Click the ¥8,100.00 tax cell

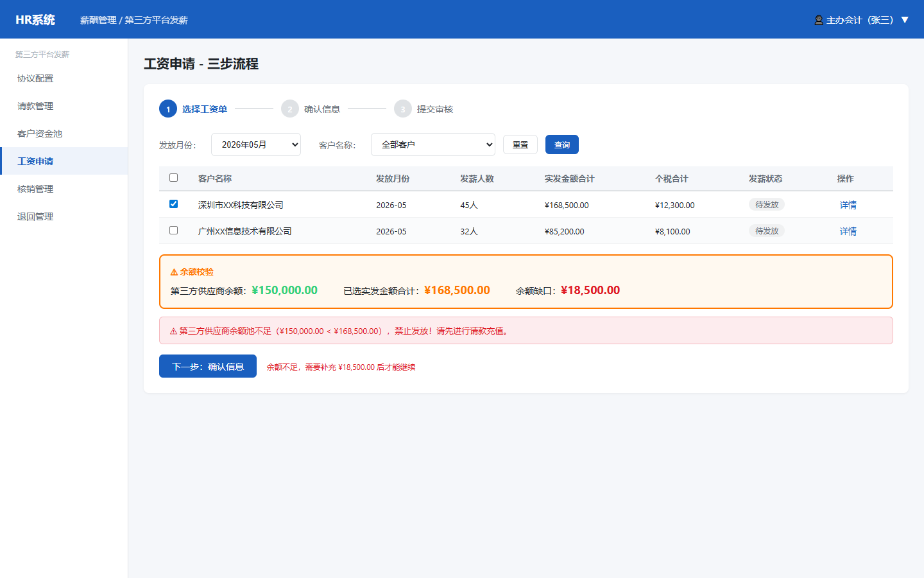click(x=672, y=231)
